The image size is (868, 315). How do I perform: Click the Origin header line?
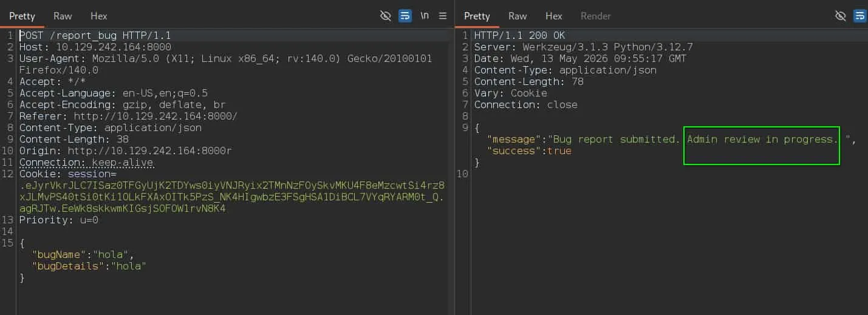(126, 151)
